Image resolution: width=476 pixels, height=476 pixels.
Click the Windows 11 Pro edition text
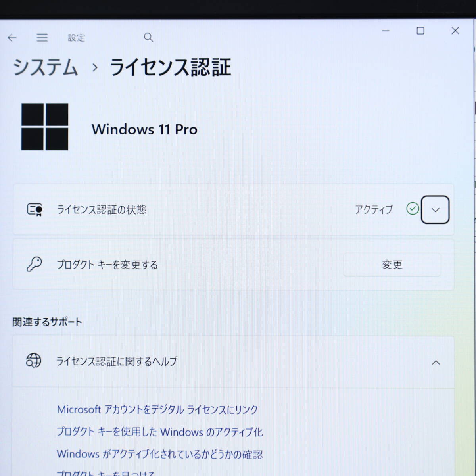click(x=144, y=129)
